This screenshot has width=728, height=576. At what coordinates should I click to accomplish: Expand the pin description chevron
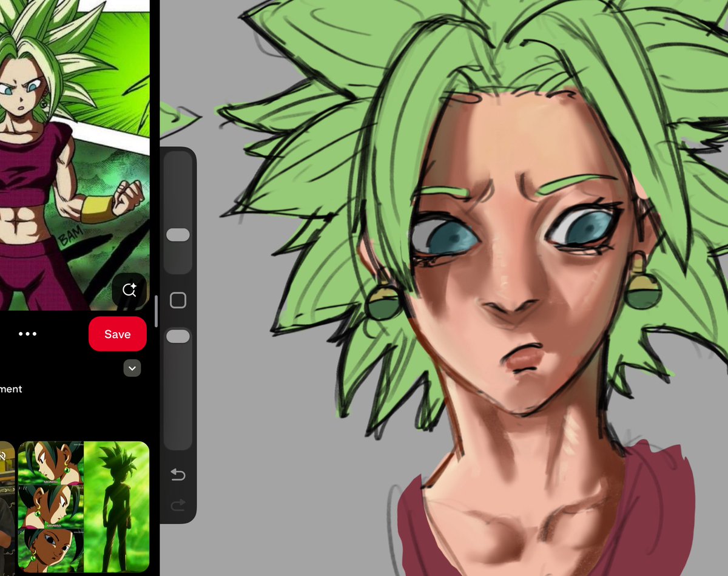[132, 368]
